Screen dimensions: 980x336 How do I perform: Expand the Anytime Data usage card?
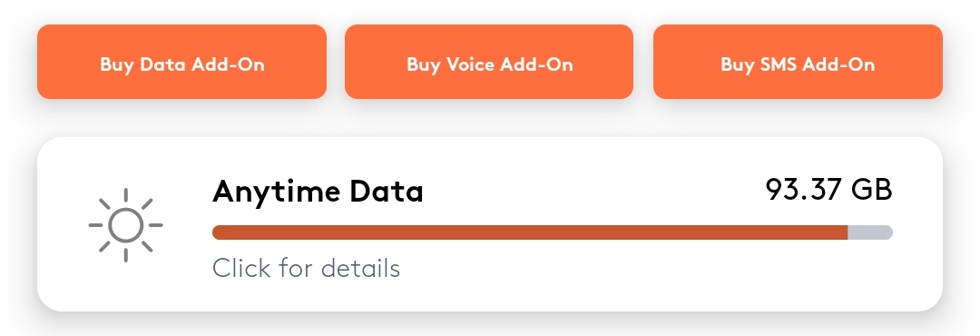[490, 224]
